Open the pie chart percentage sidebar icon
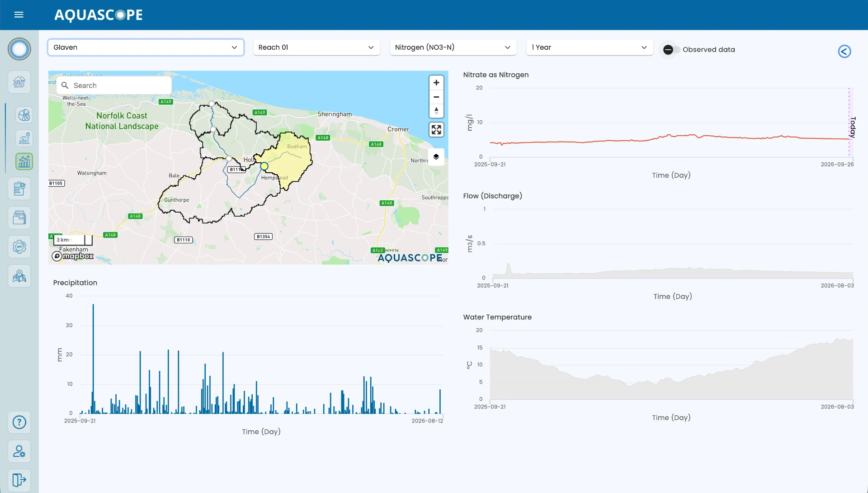Screen dimensions: 868x493 tap(24, 115)
